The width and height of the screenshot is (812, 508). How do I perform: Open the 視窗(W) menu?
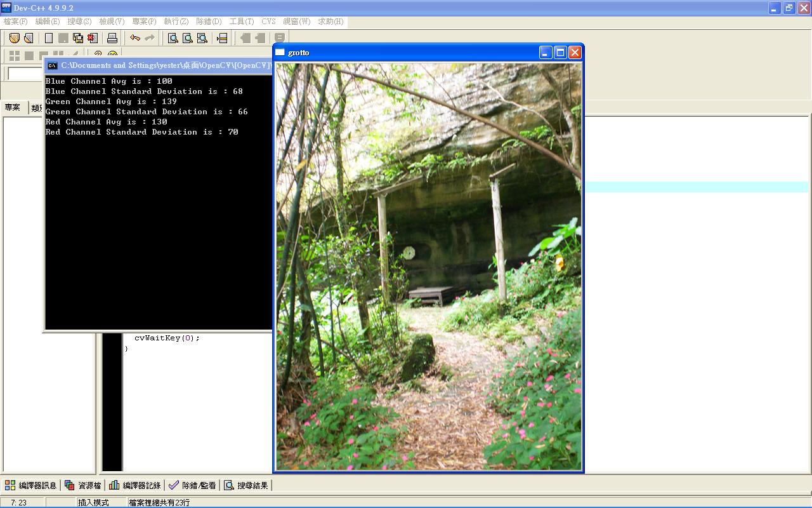click(297, 22)
